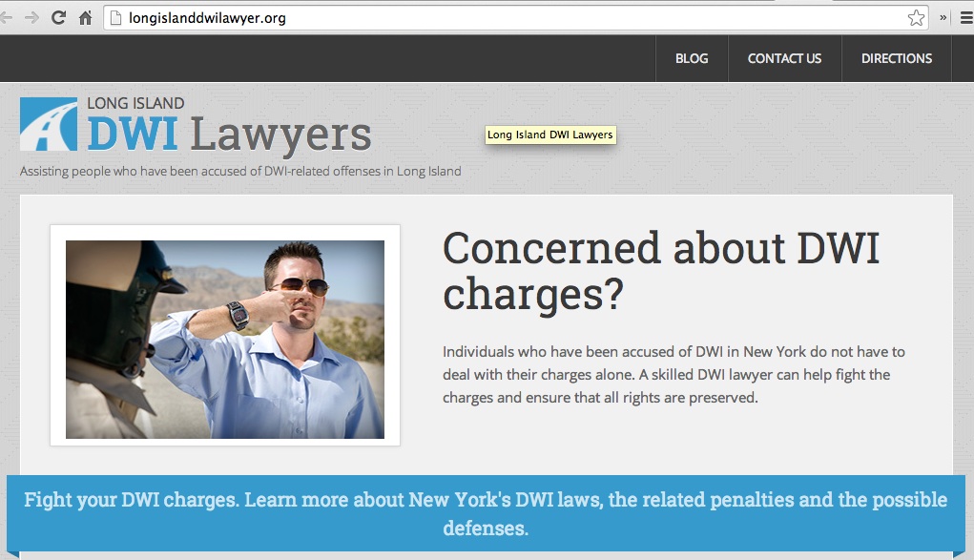974x560 pixels.
Task: Click the 'Assisting people who have been accused' tagline
Action: coord(240,171)
